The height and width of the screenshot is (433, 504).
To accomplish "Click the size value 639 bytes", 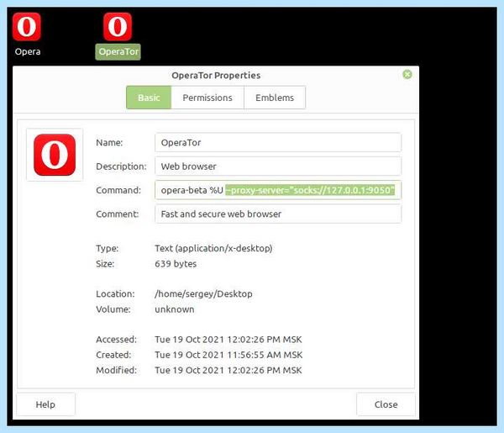I will (176, 264).
